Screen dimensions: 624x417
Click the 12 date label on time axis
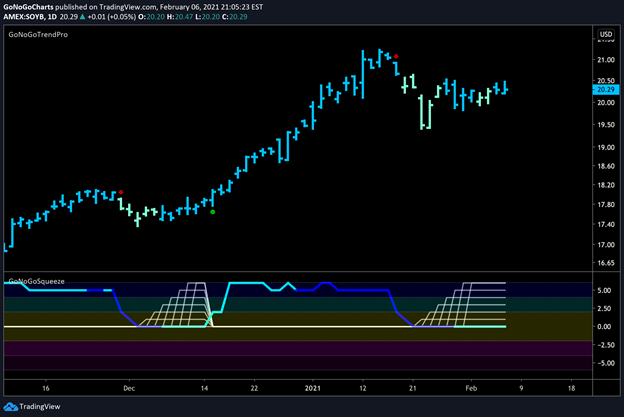pos(363,388)
